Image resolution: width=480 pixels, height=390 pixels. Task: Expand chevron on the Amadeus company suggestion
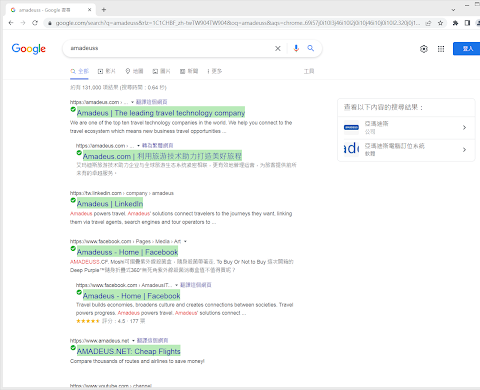click(464, 127)
